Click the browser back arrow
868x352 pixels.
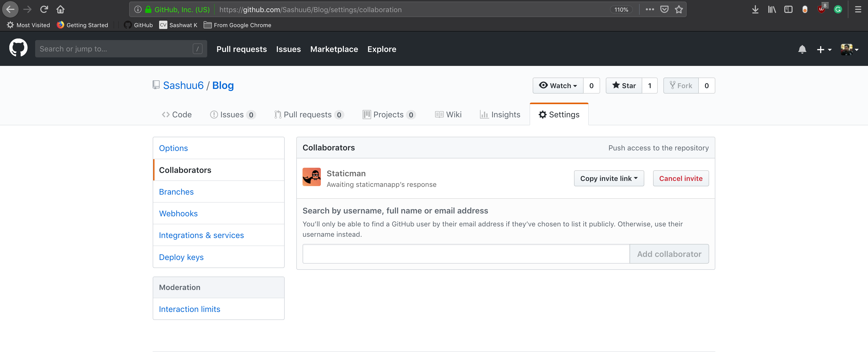(10, 10)
